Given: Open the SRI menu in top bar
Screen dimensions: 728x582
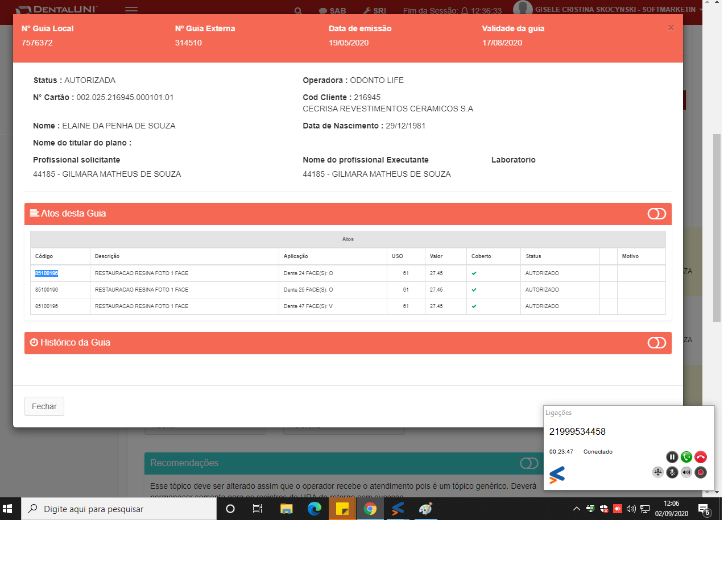Looking at the screenshot, I should pos(375,11).
